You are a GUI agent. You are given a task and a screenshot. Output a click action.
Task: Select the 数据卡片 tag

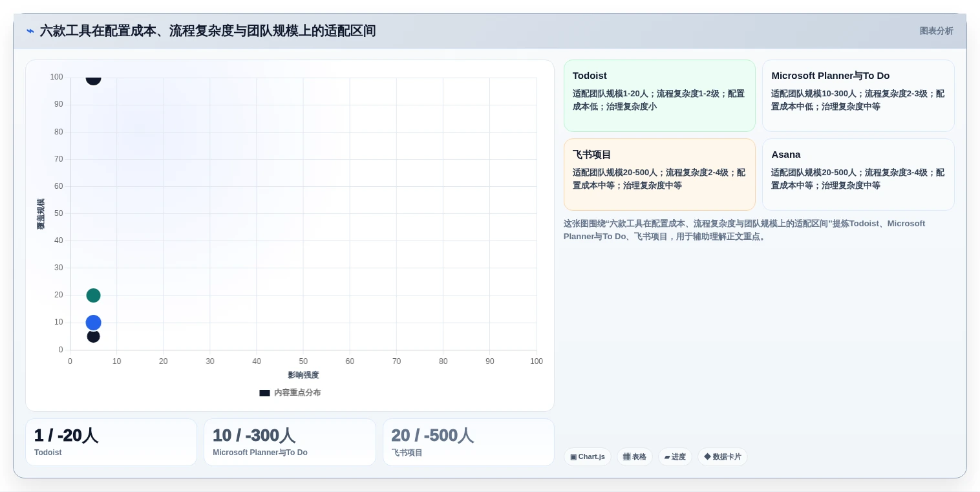[x=722, y=456]
